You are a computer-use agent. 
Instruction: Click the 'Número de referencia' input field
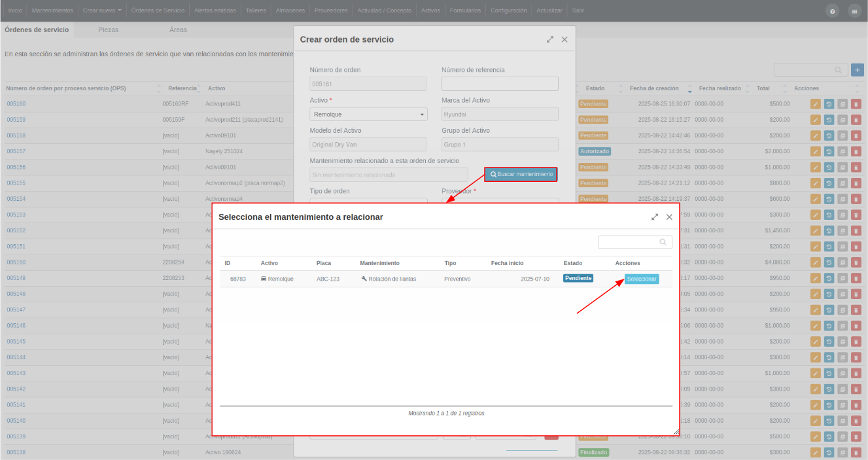[x=500, y=84]
